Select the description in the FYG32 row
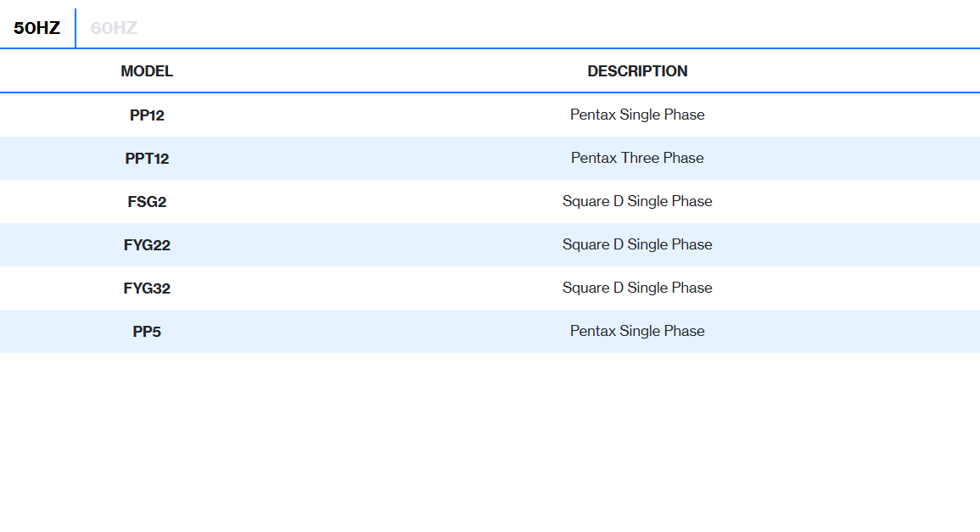The image size is (980, 532). click(637, 288)
